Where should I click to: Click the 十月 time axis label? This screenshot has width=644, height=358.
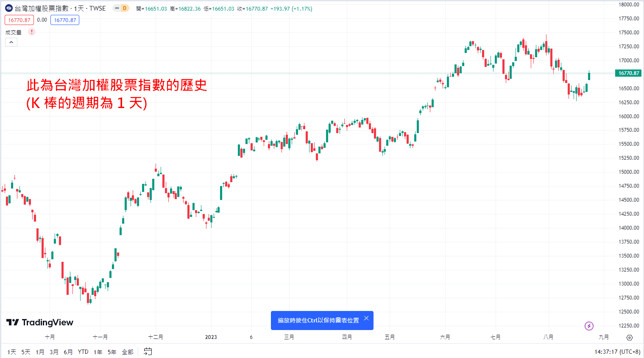click(50, 337)
